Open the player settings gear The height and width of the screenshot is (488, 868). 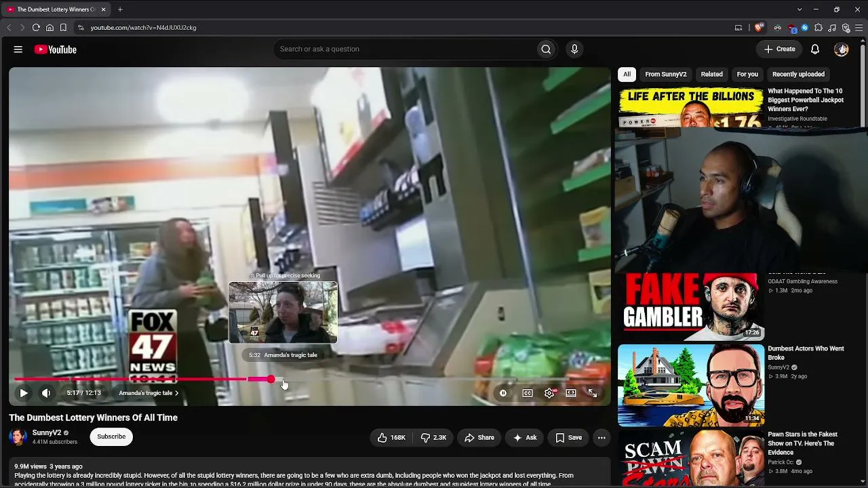[x=549, y=393]
